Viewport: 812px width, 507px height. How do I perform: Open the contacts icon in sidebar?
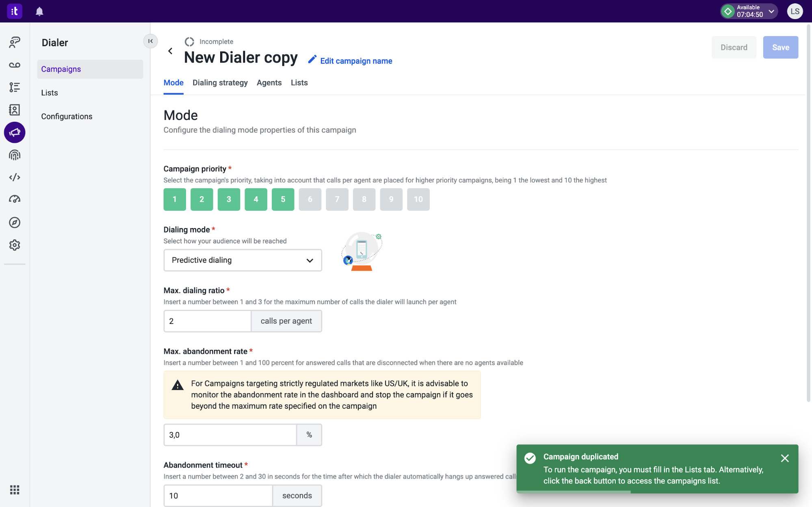click(x=15, y=110)
